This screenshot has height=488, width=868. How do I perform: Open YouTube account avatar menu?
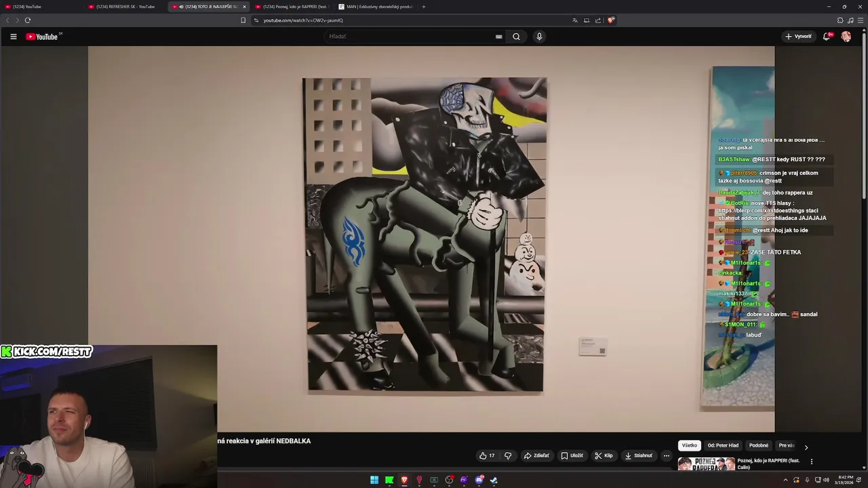click(x=846, y=37)
